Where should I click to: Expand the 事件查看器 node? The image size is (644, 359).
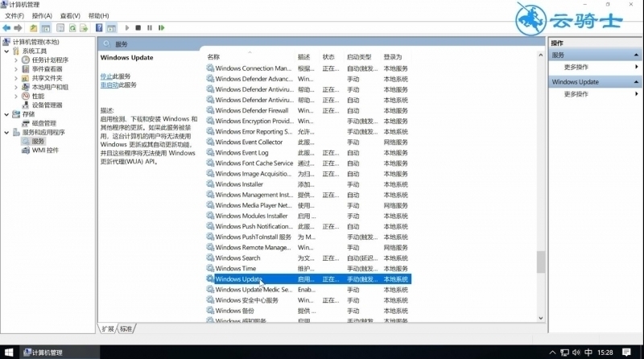tap(16, 69)
